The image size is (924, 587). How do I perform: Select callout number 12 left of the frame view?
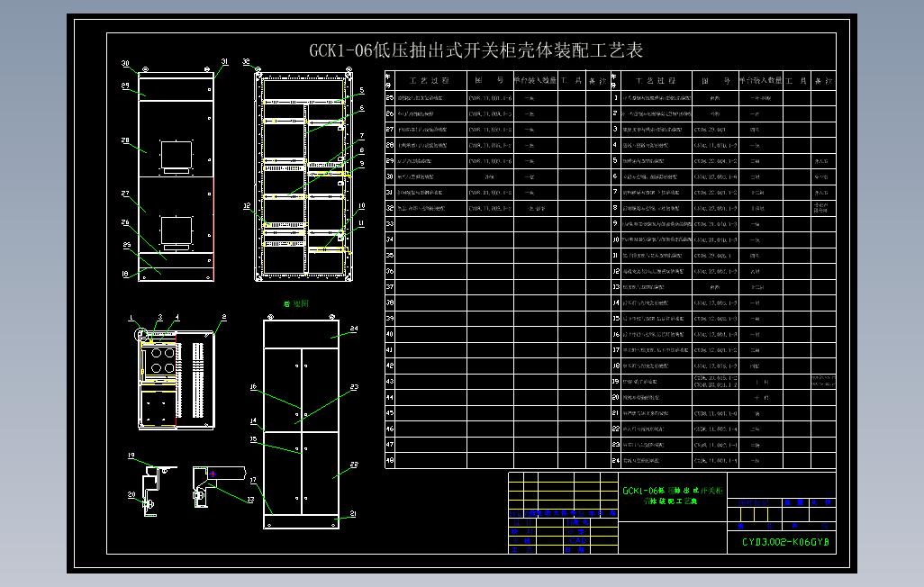247,206
